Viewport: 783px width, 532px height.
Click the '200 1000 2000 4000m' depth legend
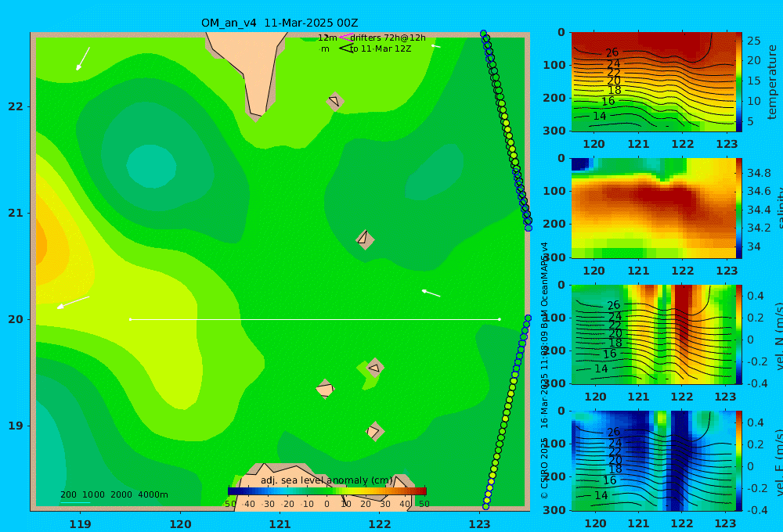click(114, 494)
